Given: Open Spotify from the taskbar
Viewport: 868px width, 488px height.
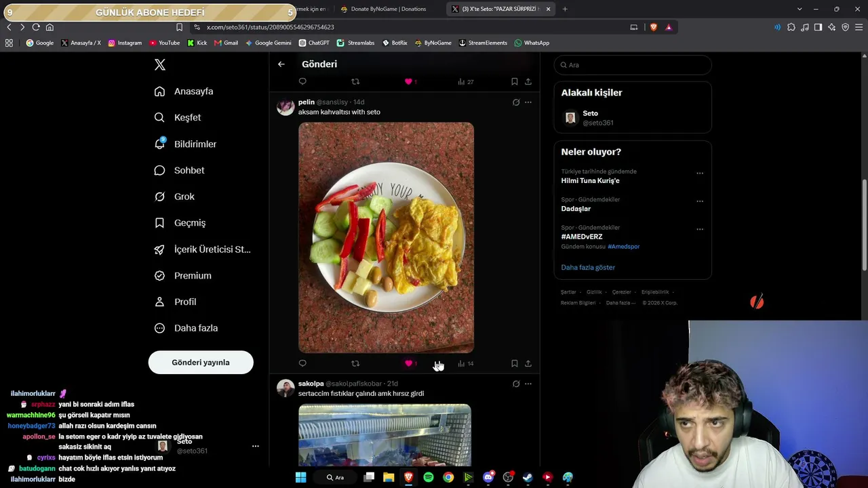Looking at the screenshot, I should (429, 477).
